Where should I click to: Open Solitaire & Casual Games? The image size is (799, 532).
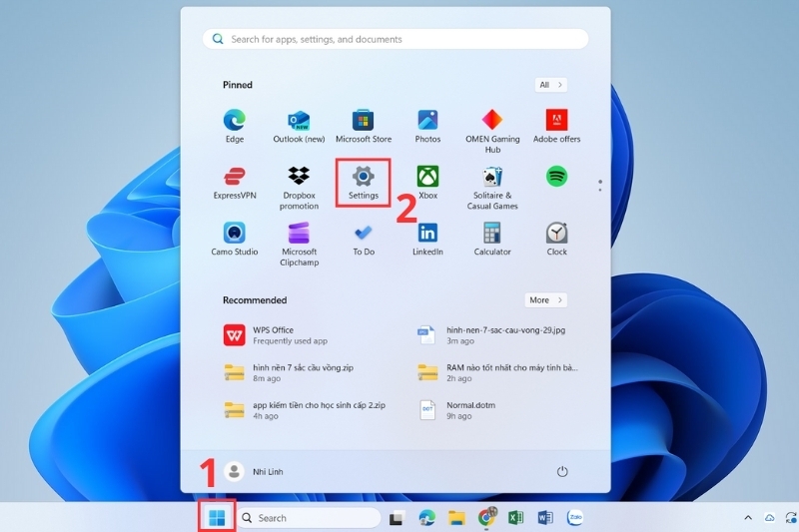coord(492,188)
